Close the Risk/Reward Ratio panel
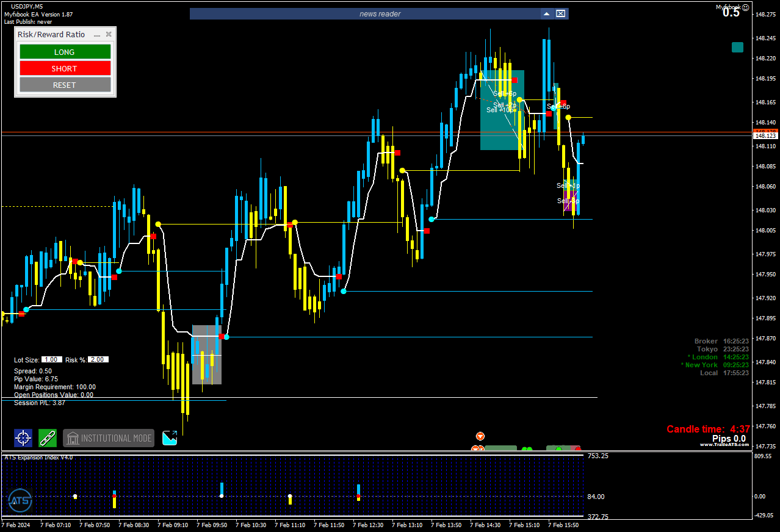Viewport: 780px width, 532px height. pyautogui.click(x=109, y=35)
